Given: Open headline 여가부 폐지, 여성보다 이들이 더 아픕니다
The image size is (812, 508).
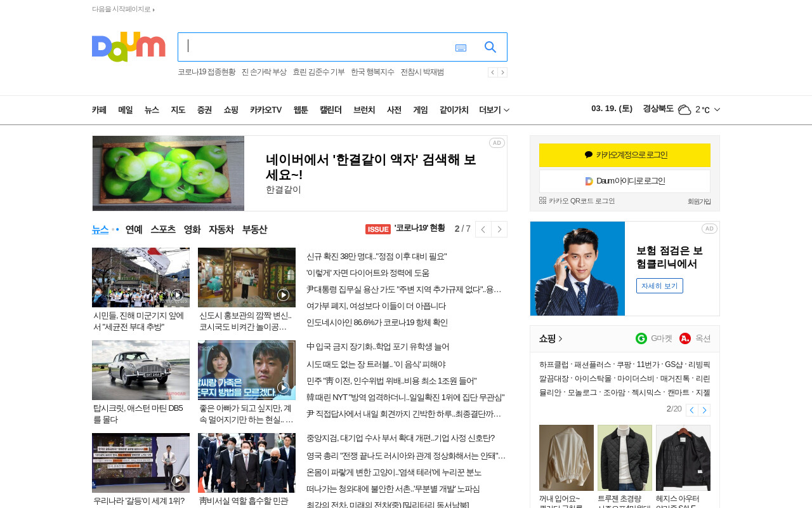Looking at the screenshot, I should (x=376, y=306).
